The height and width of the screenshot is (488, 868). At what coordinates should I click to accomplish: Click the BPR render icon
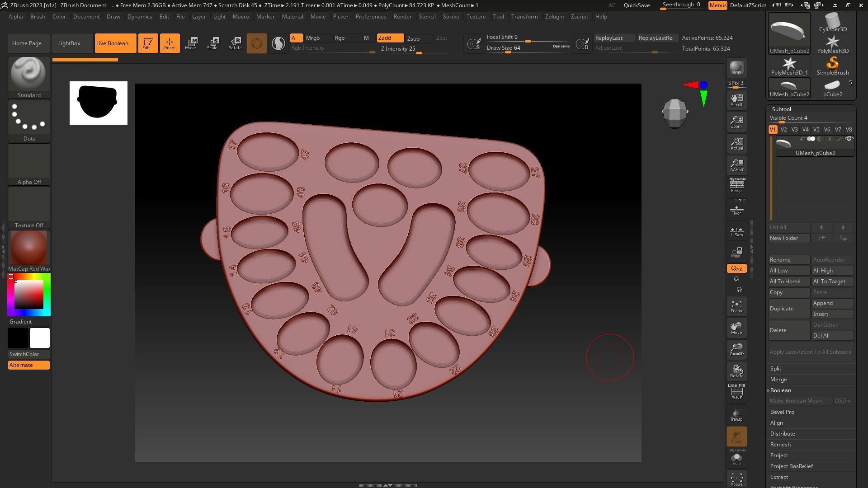[x=736, y=68]
